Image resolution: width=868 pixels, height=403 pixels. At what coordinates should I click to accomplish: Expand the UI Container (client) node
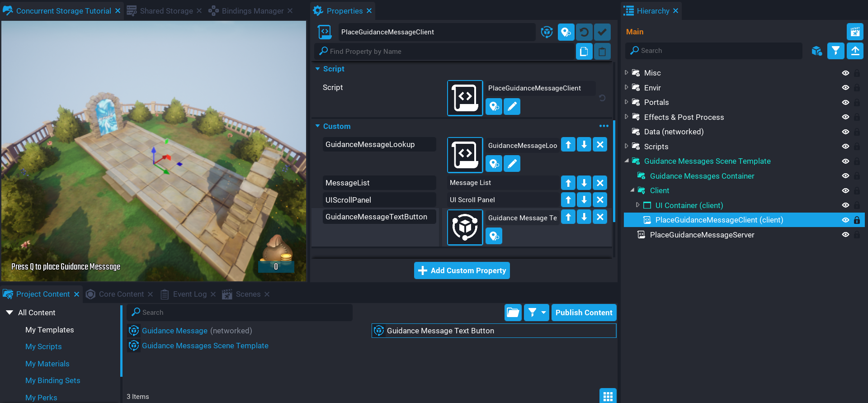click(638, 205)
